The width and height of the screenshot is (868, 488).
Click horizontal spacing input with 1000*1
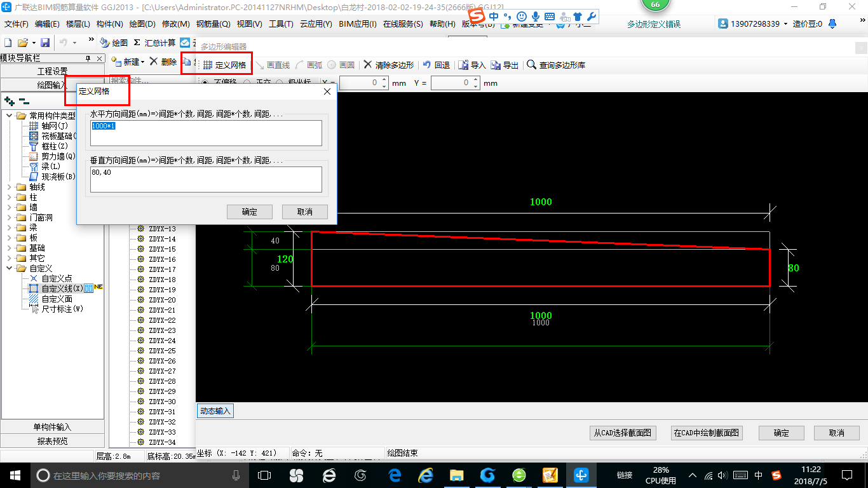tap(206, 133)
